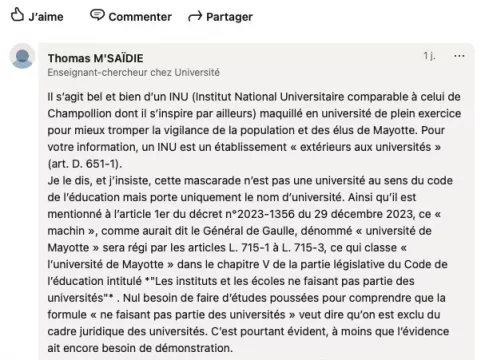485x360 pixels.
Task: Click the 1 j. comment timestamp
Action: point(429,56)
